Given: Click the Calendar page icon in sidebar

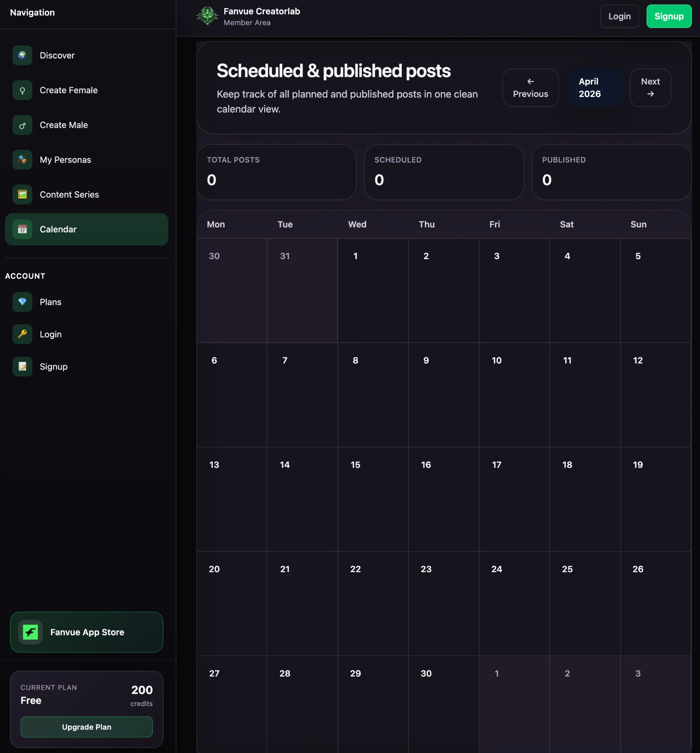Looking at the screenshot, I should coord(22,229).
